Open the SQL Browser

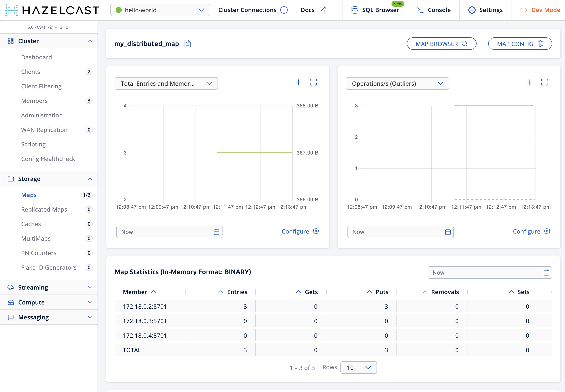pyautogui.click(x=375, y=10)
